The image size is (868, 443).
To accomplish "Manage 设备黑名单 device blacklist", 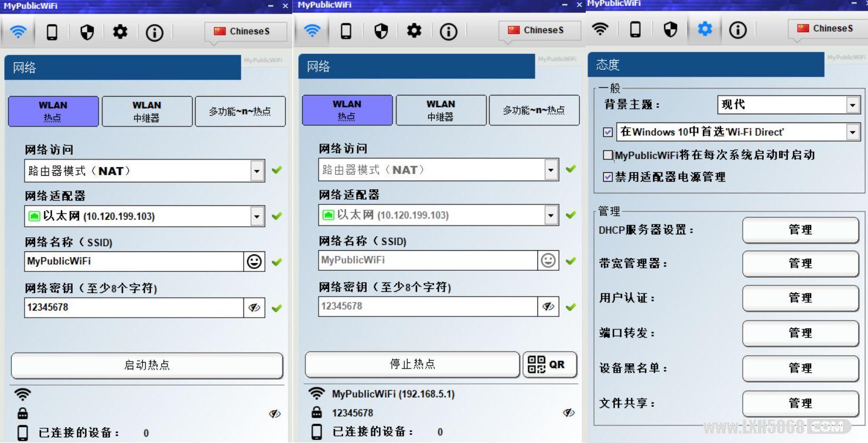I will tap(800, 369).
